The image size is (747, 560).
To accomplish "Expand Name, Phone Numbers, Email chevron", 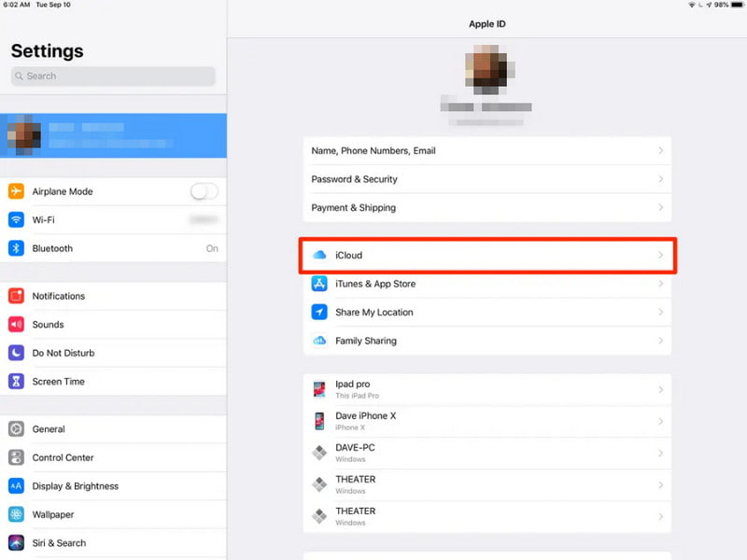I will pos(661,150).
